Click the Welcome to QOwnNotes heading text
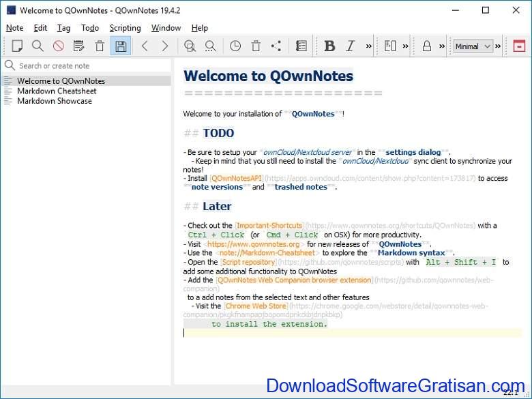Image resolution: width=532 pixels, height=399 pixels. click(268, 76)
